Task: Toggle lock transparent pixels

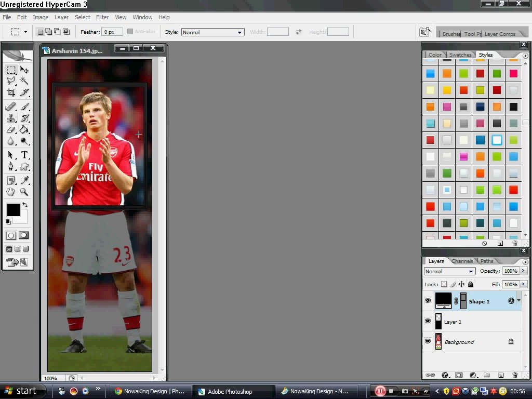Action: click(444, 284)
